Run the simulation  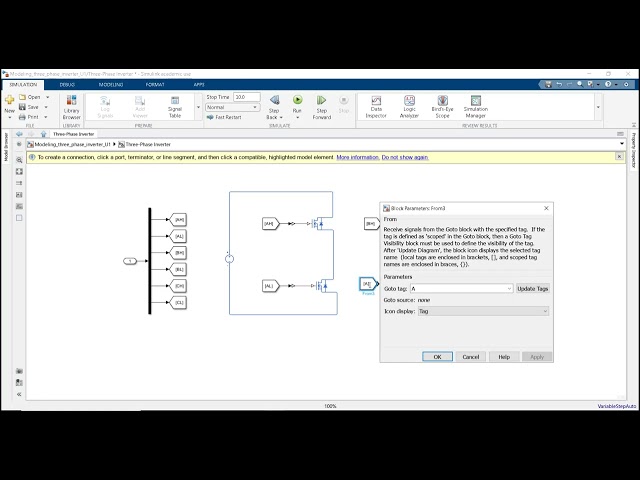[298, 100]
